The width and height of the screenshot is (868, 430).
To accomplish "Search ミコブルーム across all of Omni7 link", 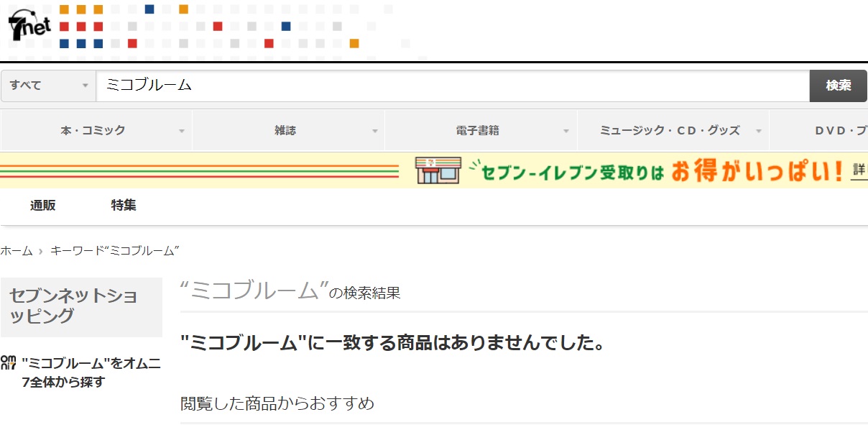I will click(x=91, y=372).
